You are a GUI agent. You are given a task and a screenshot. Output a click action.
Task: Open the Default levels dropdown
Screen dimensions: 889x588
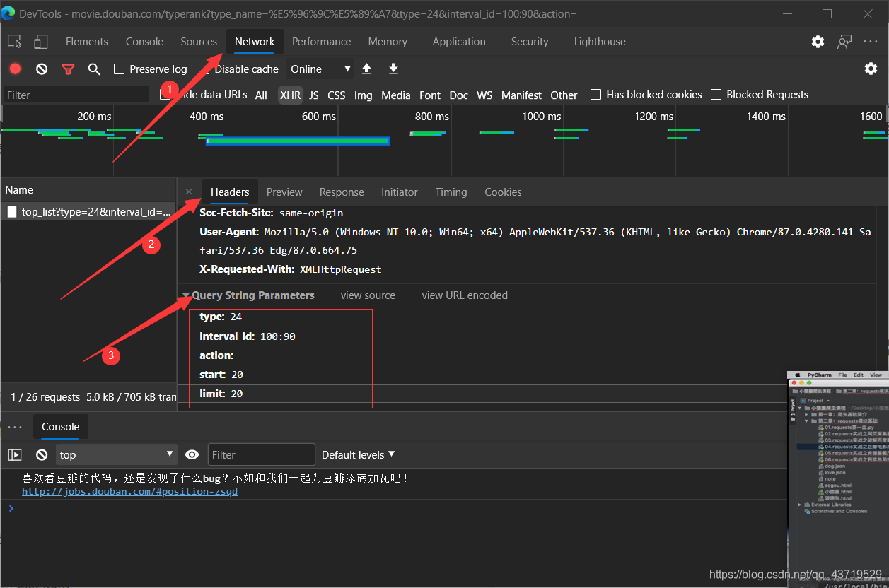358,454
